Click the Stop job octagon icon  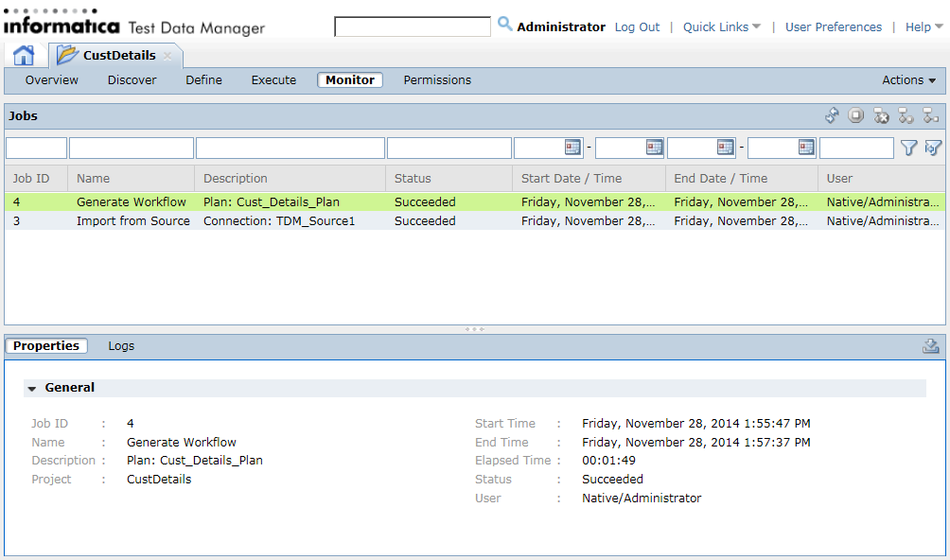pos(855,115)
